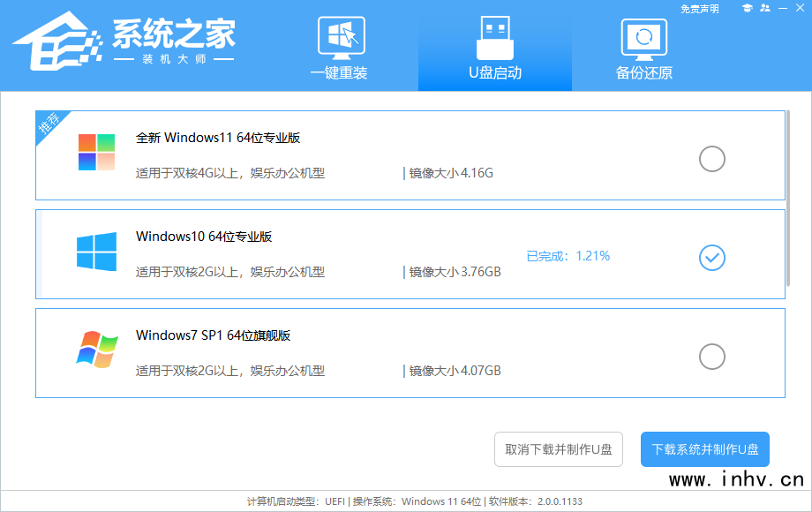Toggle the checked Windows10 64位专业版 option
The image size is (812, 512).
click(x=711, y=258)
